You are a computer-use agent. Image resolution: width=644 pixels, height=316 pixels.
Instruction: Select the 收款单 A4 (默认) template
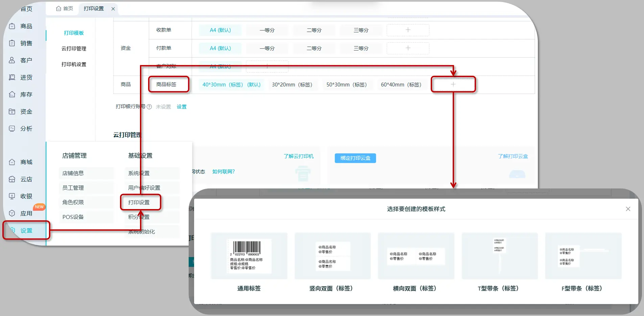point(220,30)
